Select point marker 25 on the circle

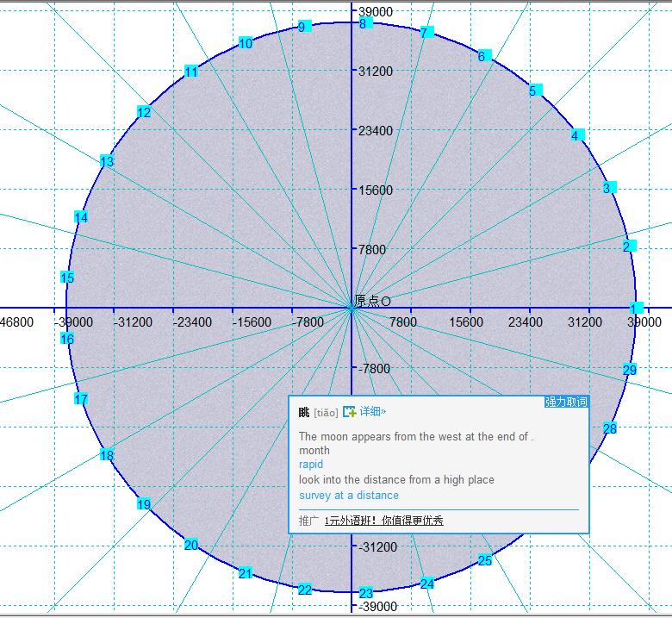[485, 560]
